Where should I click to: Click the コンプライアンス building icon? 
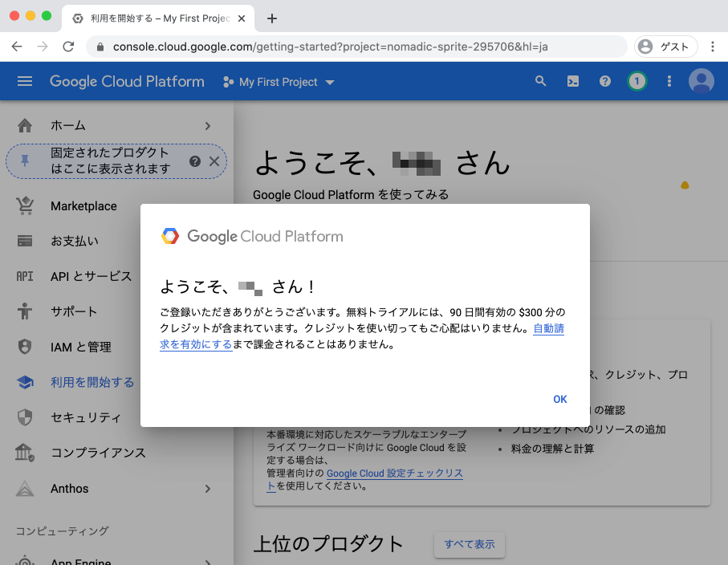pos(25,452)
